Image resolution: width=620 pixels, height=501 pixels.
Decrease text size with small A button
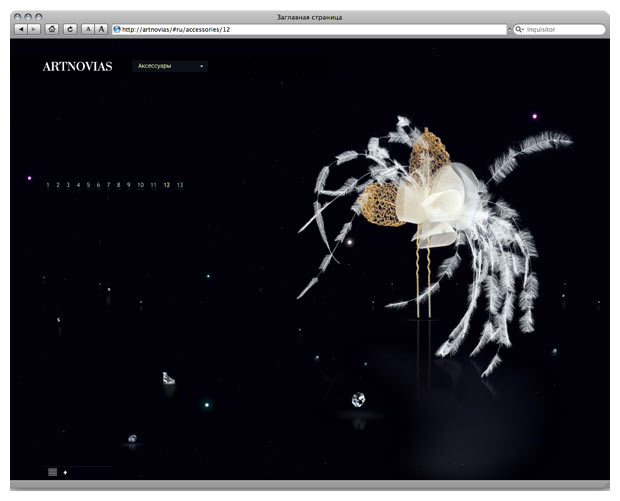(x=87, y=29)
